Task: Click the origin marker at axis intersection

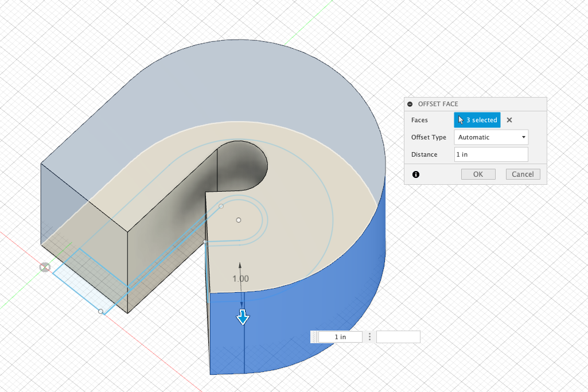Action: click(x=45, y=267)
